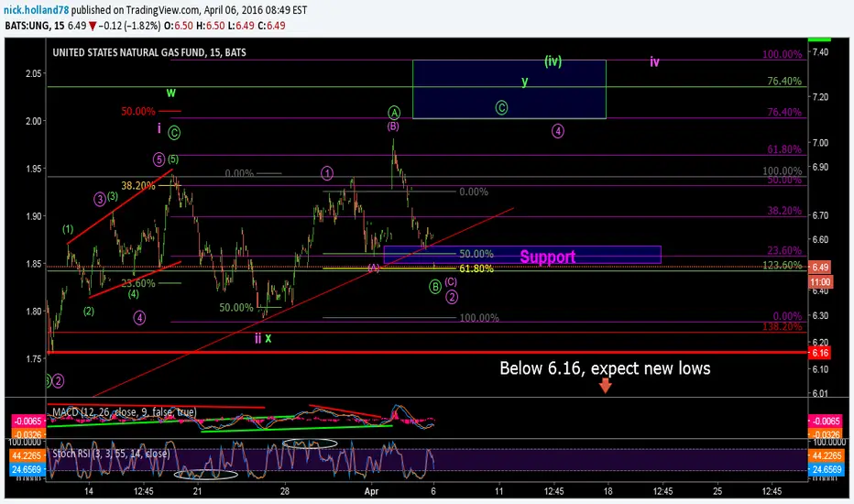
Task: Select the yellow 61.80% retracement label
Action: (x=476, y=268)
